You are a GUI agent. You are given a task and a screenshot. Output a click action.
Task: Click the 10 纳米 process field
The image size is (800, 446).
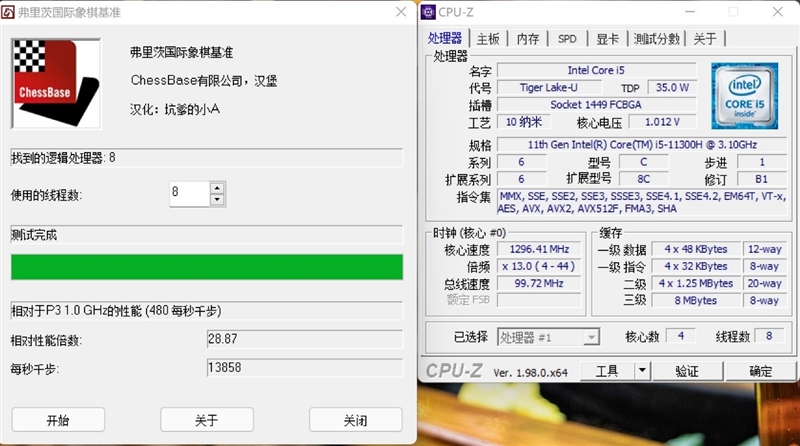pos(523,121)
